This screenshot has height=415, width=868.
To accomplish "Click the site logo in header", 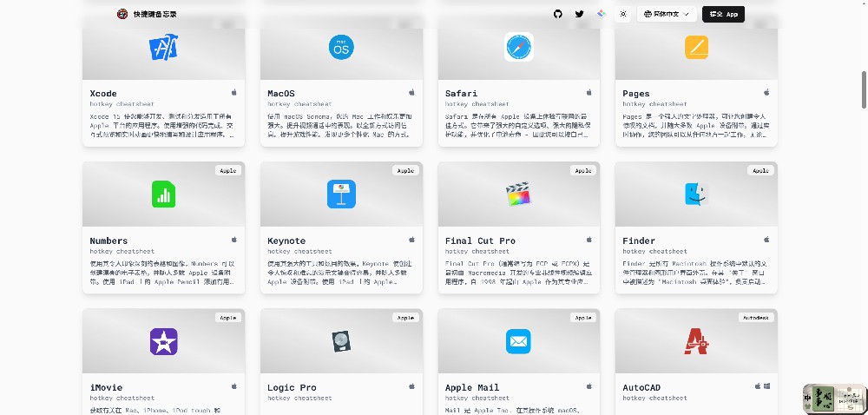I will pyautogui.click(x=122, y=14).
